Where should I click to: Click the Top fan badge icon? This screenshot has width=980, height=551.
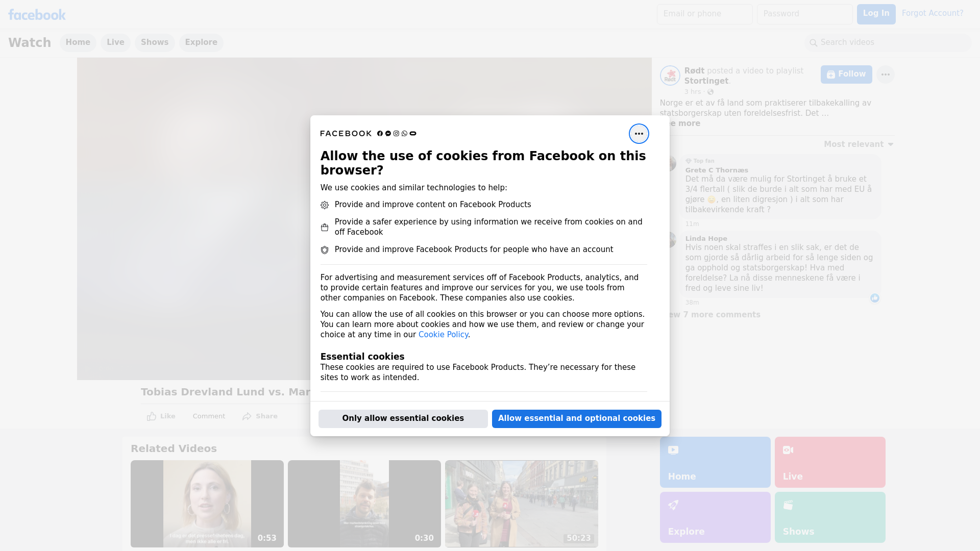(688, 161)
